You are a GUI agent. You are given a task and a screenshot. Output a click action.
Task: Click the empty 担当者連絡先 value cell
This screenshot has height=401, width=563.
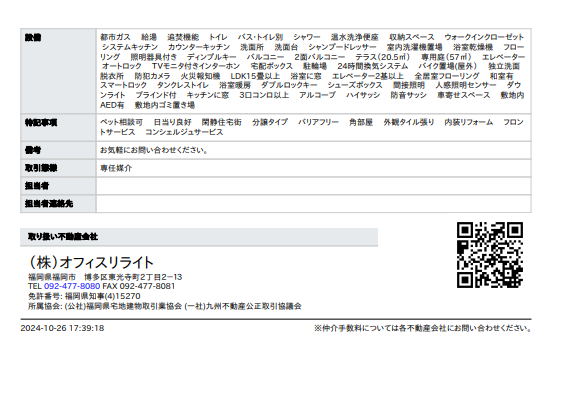(313, 204)
